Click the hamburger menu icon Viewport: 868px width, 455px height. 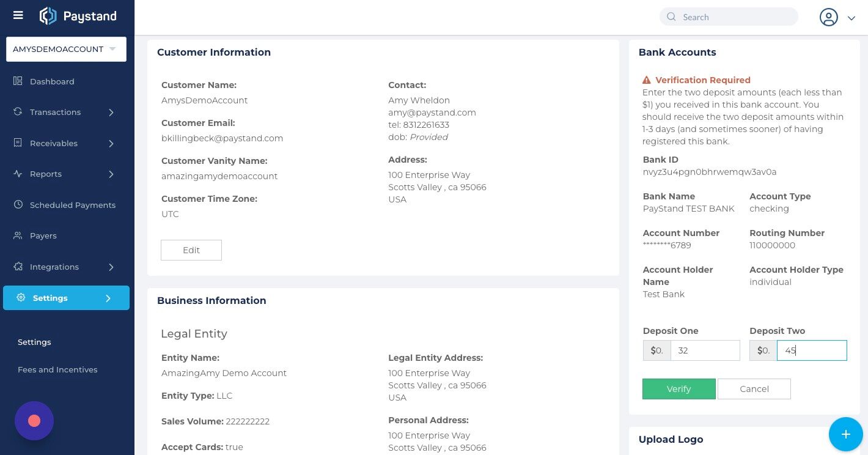click(x=18, y=15)
